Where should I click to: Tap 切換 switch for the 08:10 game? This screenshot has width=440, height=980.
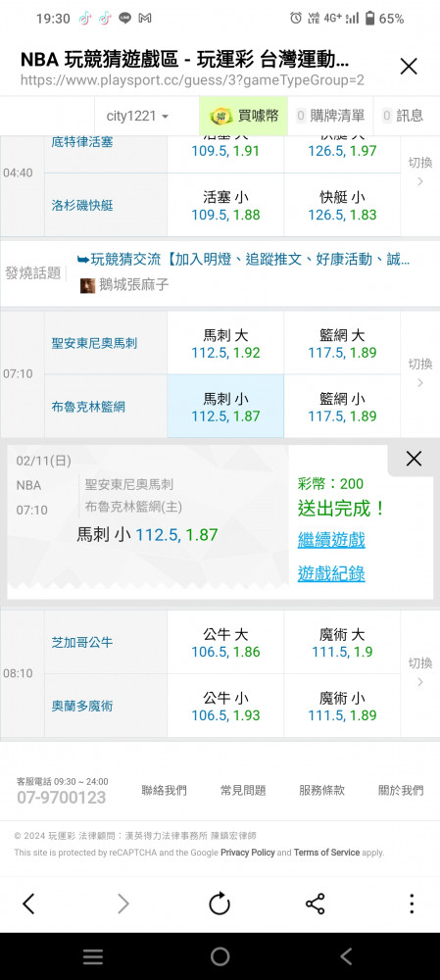(x=420, y=672)
